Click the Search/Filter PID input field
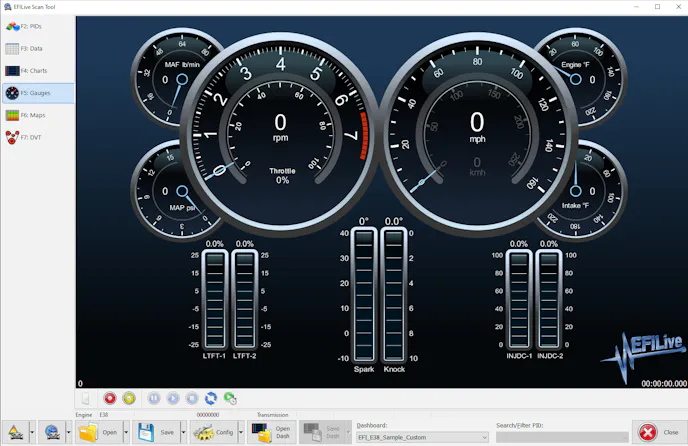The image size is (688, 446). point(562,437)
